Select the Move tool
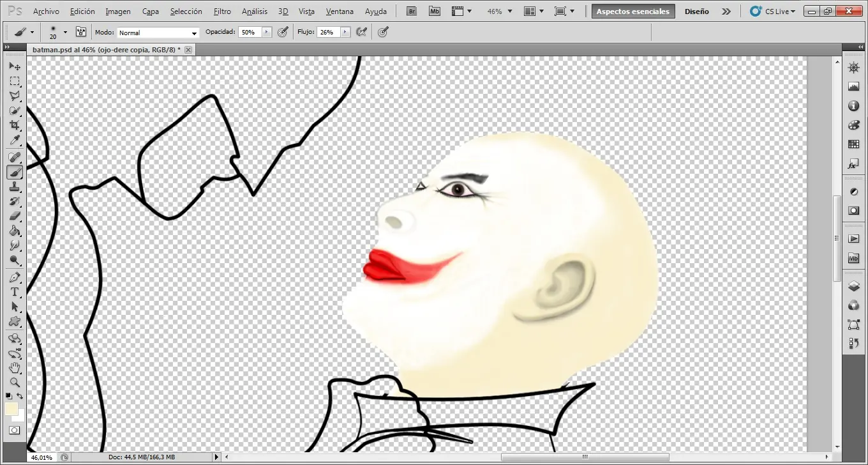The width and height of the screenshot is (868, 465). (15, 66)
